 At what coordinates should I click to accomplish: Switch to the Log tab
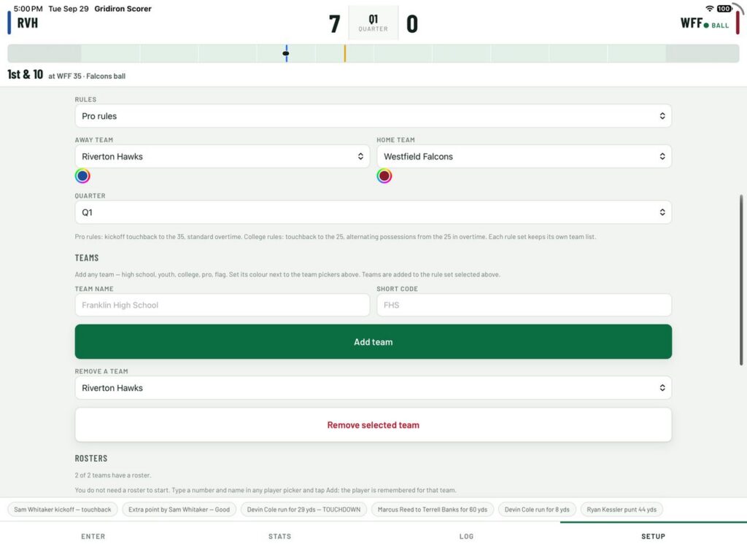(466, 536)
